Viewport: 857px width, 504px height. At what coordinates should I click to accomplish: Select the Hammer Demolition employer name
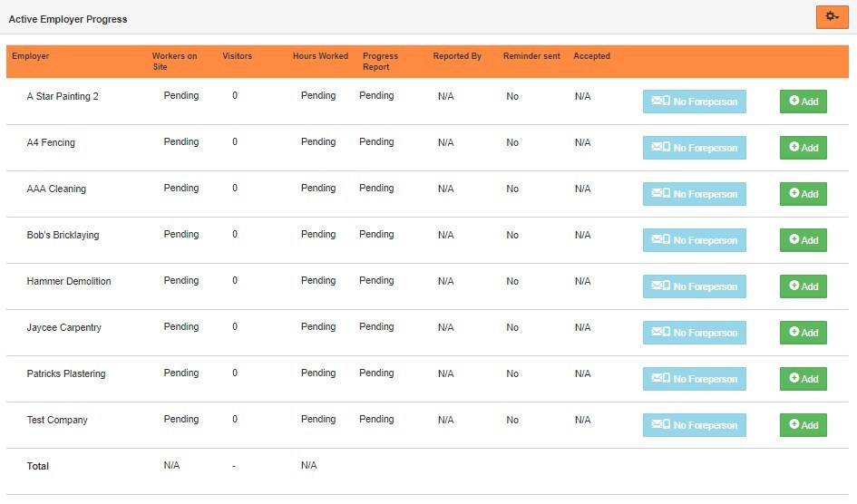click(69, 281)
